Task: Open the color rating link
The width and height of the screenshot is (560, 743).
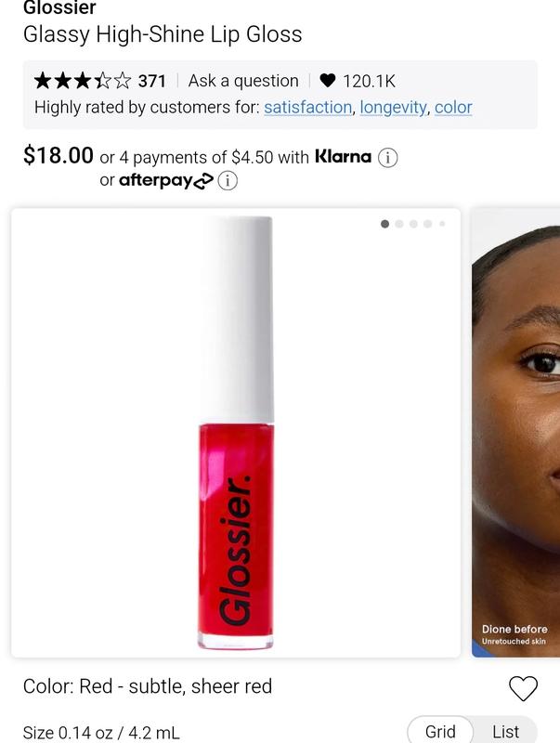Action: pos(453,108)
